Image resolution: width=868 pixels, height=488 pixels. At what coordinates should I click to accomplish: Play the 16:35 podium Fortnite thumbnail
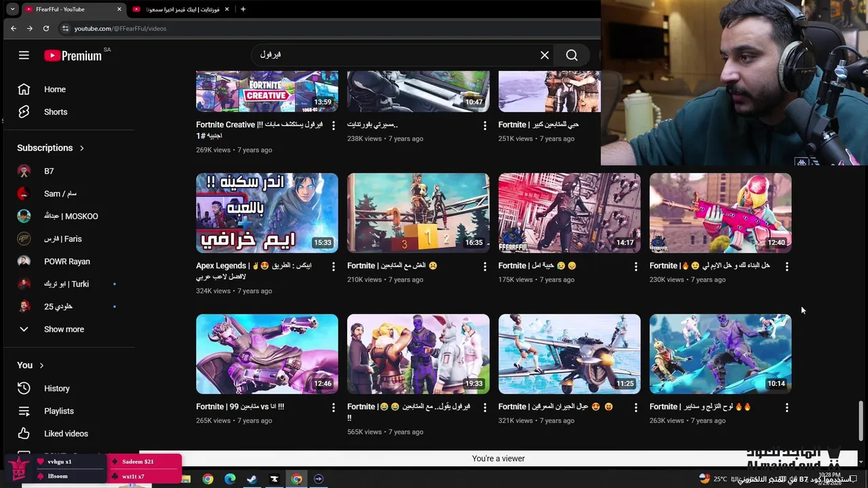(418, 213)
